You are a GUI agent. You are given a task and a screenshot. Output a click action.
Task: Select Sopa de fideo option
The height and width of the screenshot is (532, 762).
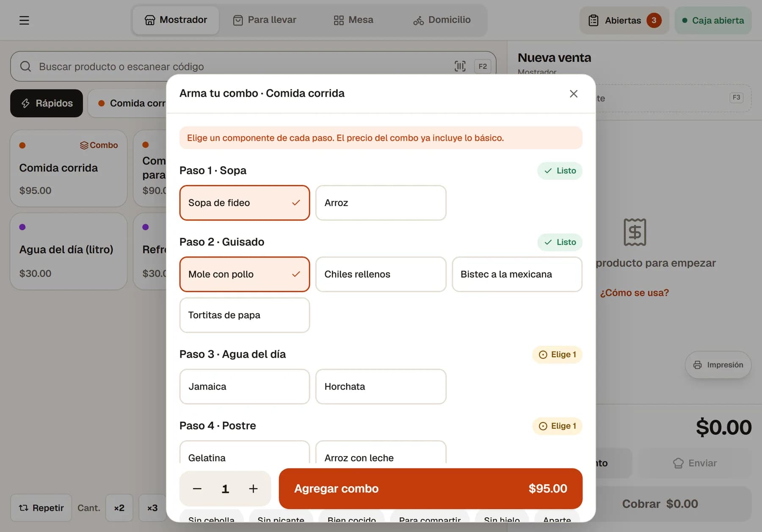tap(245, 203)
